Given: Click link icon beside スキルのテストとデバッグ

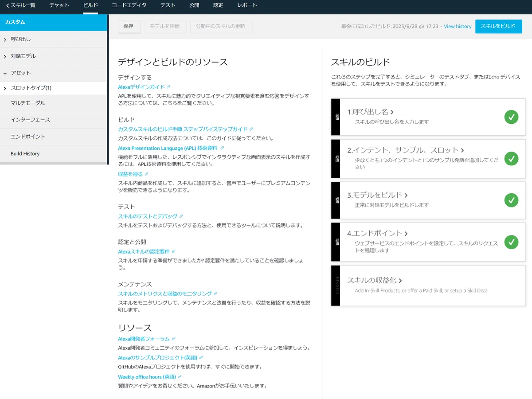Looking at the screenshot, I should click(181, 216).
